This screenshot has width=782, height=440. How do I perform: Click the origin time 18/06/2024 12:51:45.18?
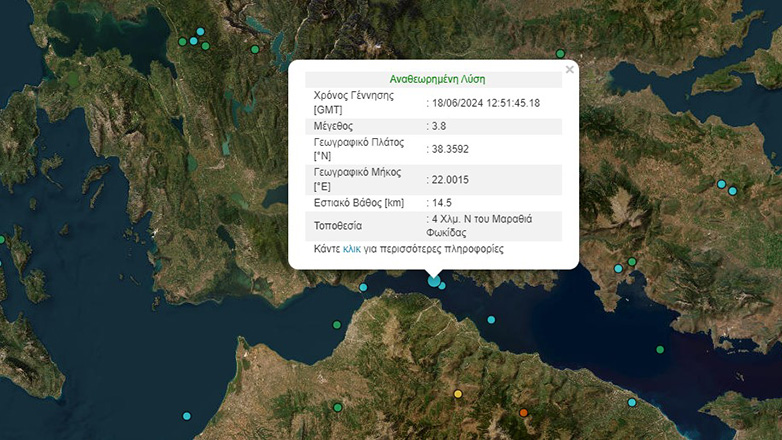click(486, 103)
